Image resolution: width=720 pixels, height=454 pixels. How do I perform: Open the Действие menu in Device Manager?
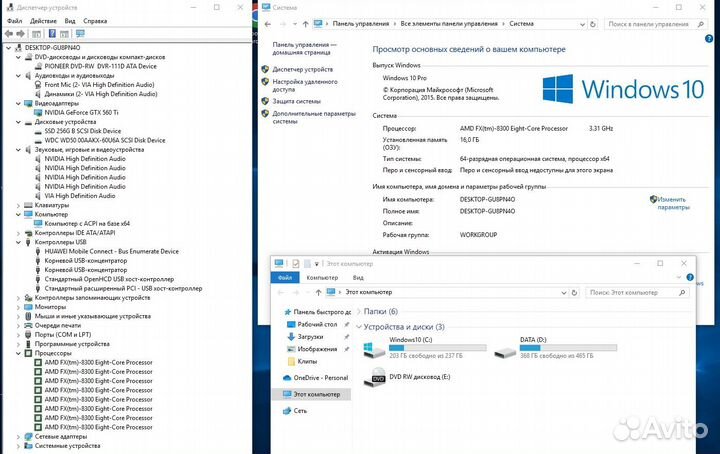point(43,21)
